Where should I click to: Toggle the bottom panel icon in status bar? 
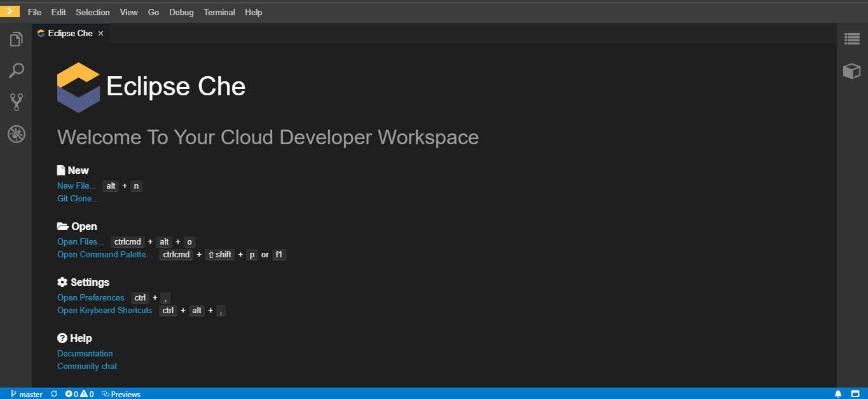click(x=855, y=394)
